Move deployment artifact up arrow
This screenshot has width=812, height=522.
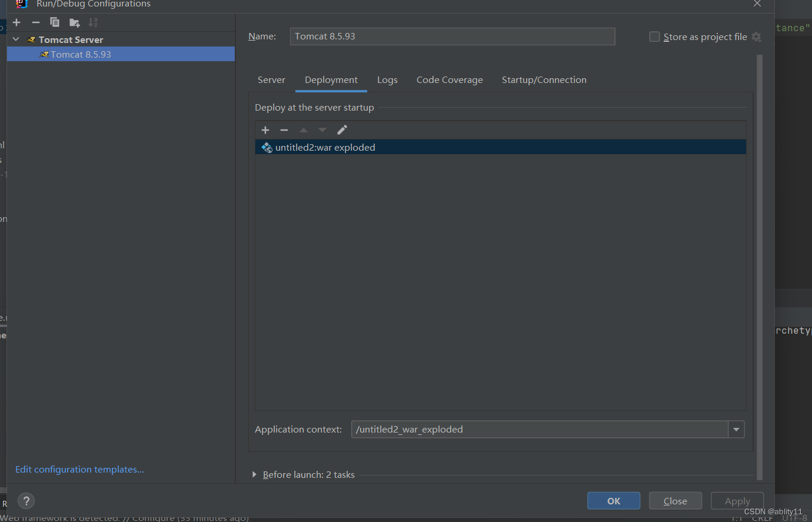tap(304, 130)
